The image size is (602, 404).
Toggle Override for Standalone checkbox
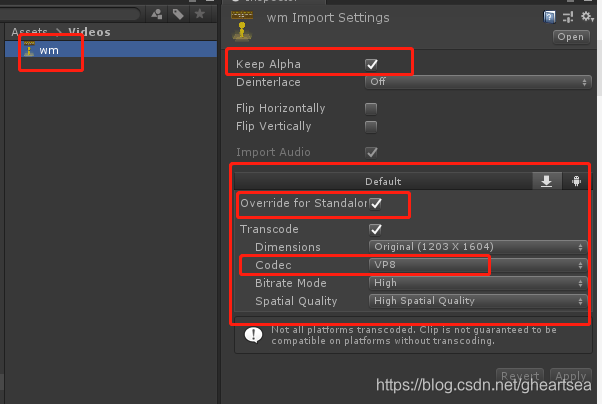click(375, 203)
